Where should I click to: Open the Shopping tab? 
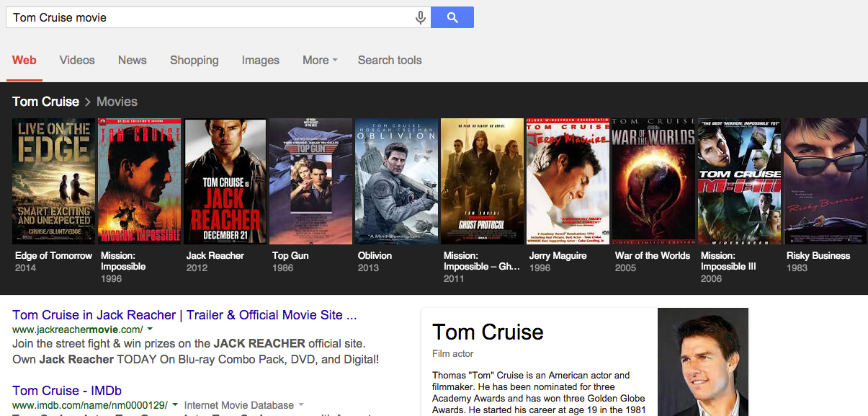pyautogui.click(x=194, y=61)
